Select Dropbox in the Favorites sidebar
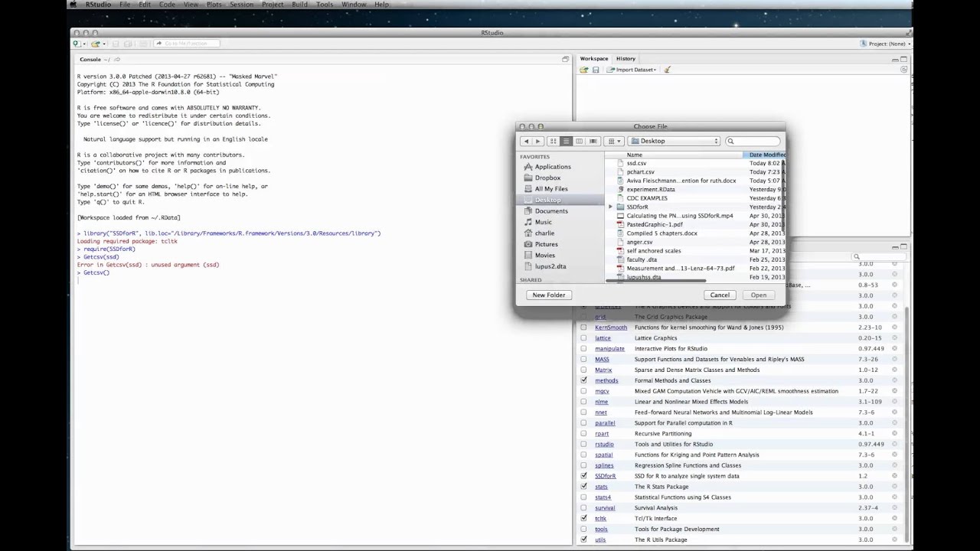Screen dimensions: 980x551 tap(547, 178)
